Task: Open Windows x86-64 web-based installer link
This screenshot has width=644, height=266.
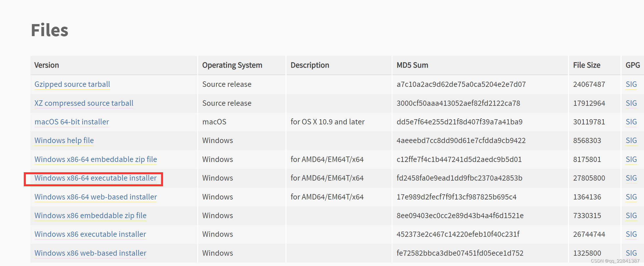Action: coord(96,197)
